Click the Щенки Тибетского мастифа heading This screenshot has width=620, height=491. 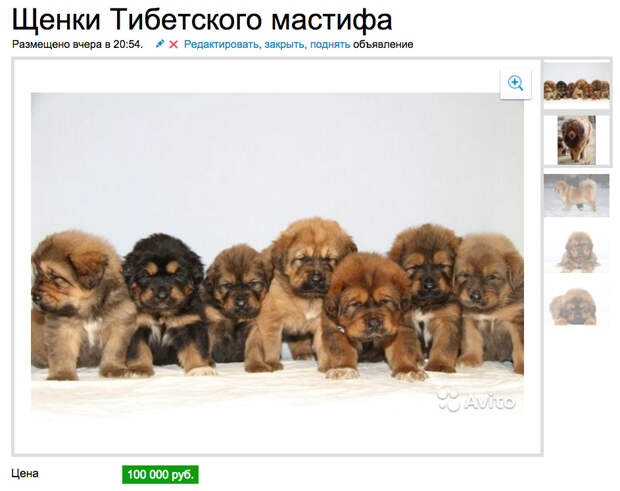point(202,19)
